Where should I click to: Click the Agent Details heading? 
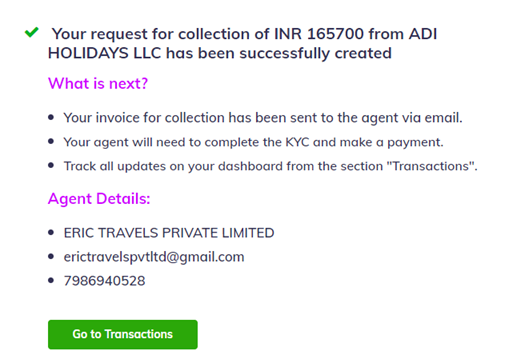[99, 199]
